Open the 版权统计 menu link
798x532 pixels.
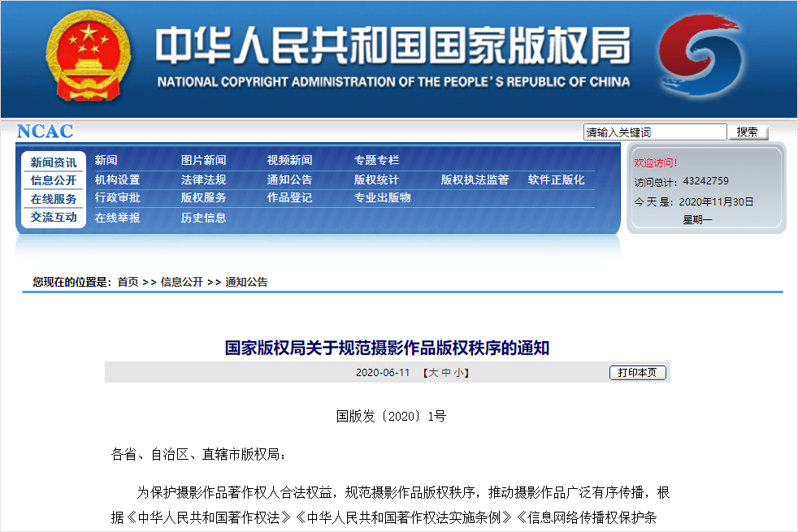376,179
